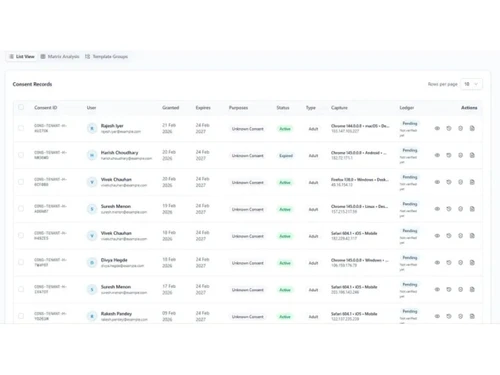Open the Matrix Analysis tab
The height and width of the screenshot is (375, 500).
pyautogui.click(x=60, y=57)
